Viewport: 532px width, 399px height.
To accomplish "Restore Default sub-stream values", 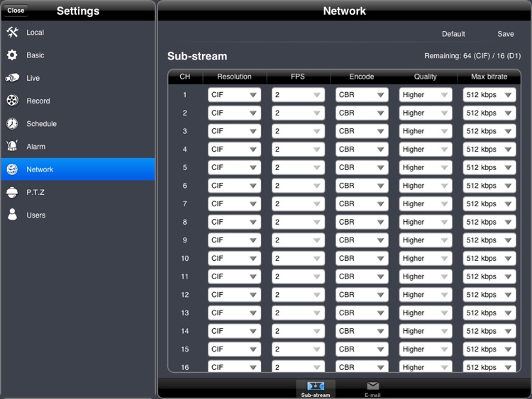I will [x=453, y=34].
